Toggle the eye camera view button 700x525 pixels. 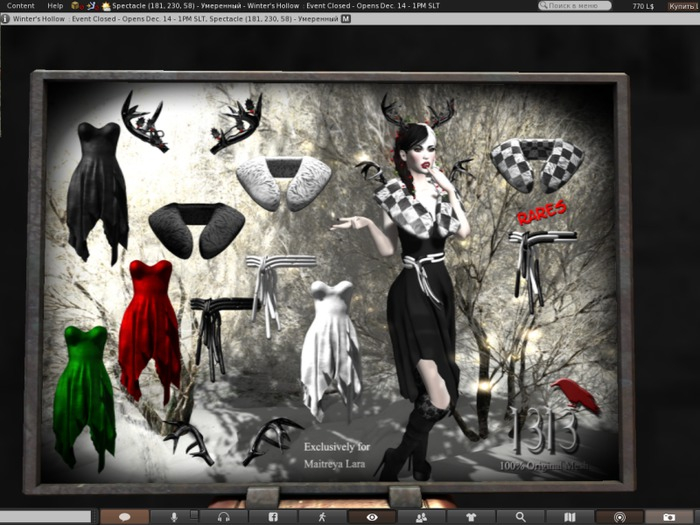tap(372, 517)
